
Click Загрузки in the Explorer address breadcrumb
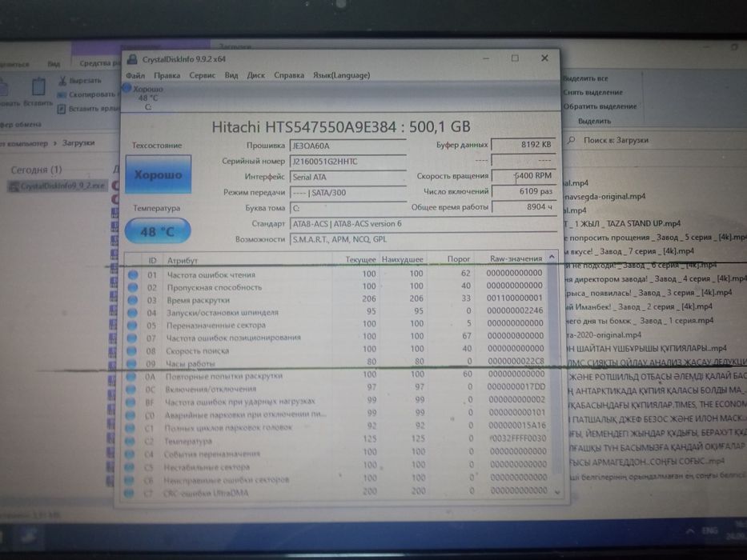pos(78,143)
